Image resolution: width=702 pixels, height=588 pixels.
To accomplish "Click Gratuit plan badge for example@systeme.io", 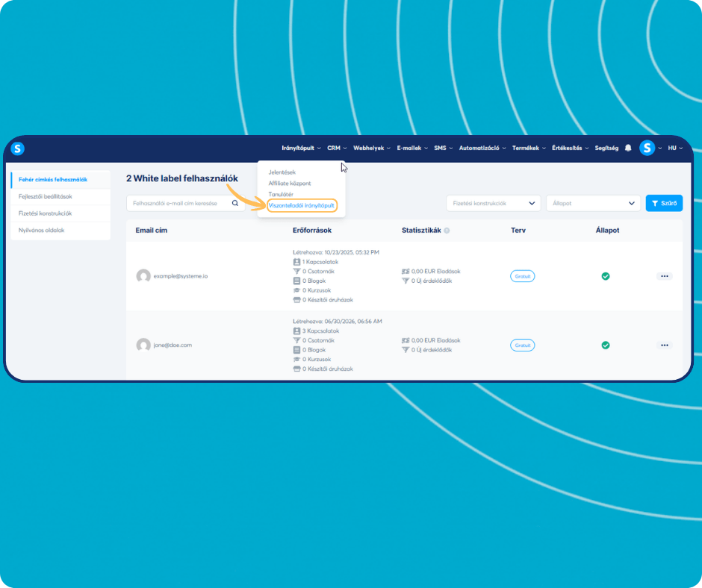I will [x=523, y=276].
